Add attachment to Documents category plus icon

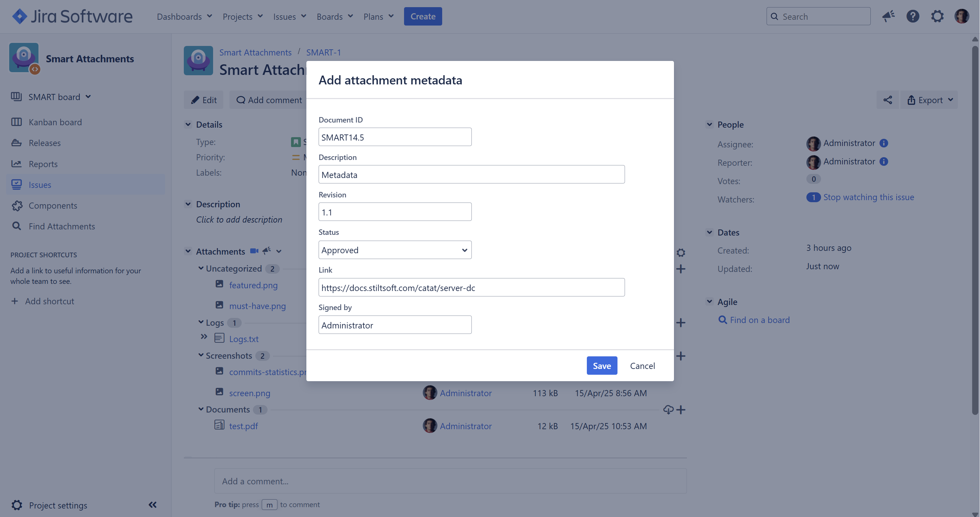point(680,410)
